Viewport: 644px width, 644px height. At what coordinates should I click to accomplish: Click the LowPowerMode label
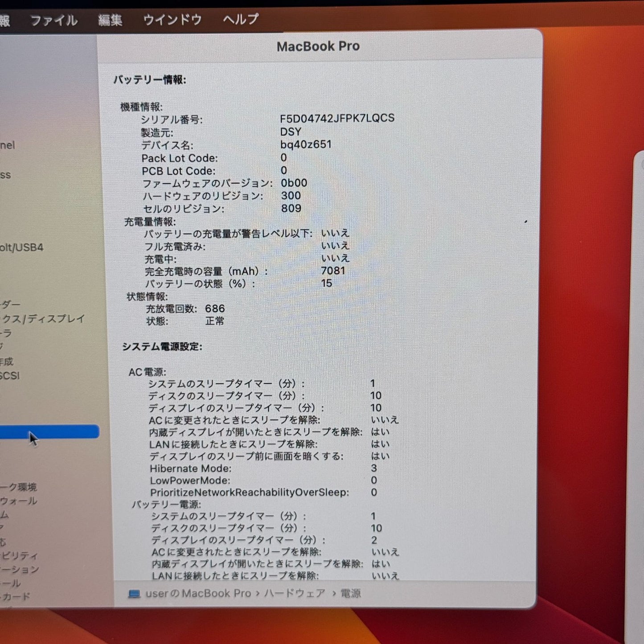[x=190, y=480]
